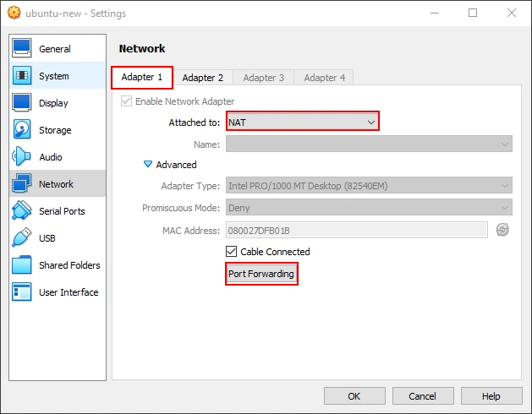Open Display settings monitor icon
Viewport: 532px width, 414px height.
tap(23, 103)
